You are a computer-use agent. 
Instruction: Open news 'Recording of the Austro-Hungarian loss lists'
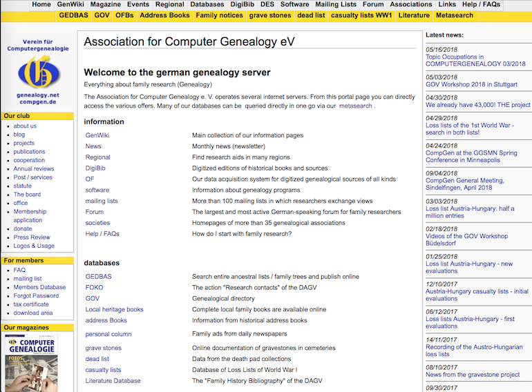coord(474,351)
